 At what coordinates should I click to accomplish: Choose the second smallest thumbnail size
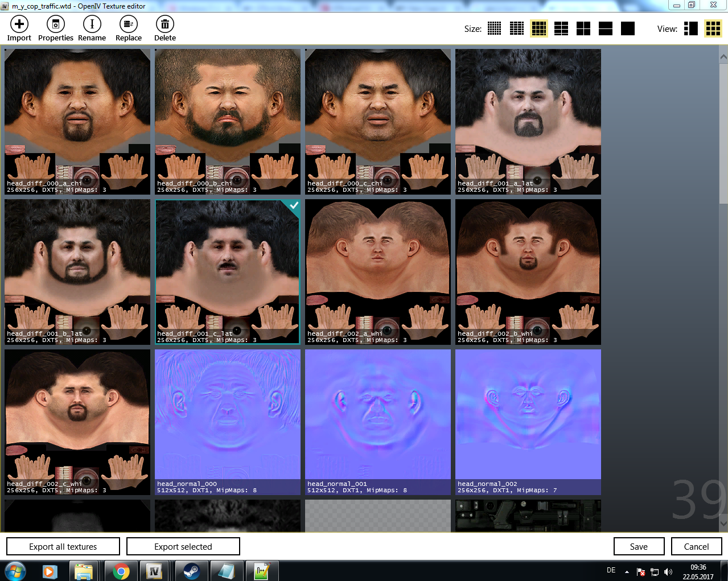516,28
